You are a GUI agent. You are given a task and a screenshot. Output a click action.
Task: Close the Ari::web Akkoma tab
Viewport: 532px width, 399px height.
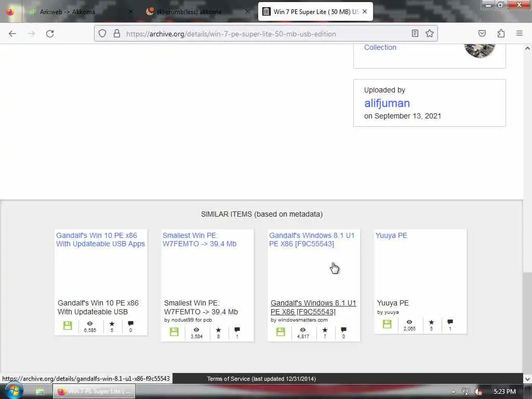tap(131, 11)
